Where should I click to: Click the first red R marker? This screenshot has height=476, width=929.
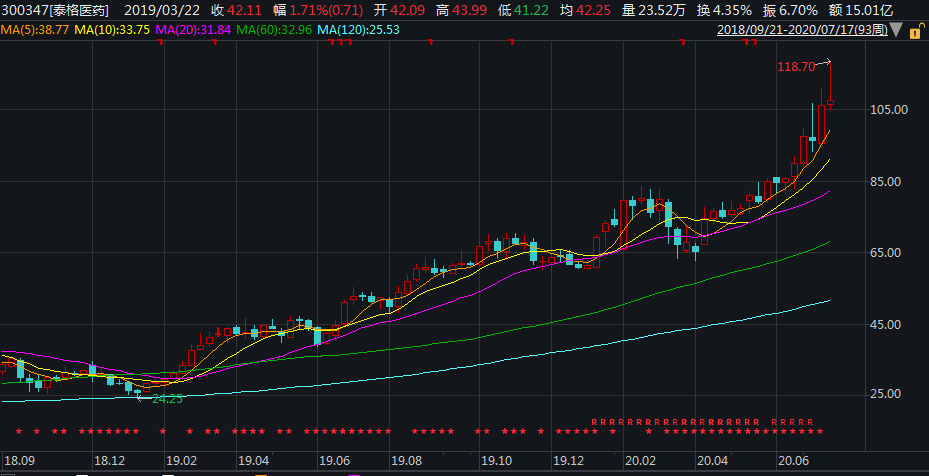(x=594, y=422)
